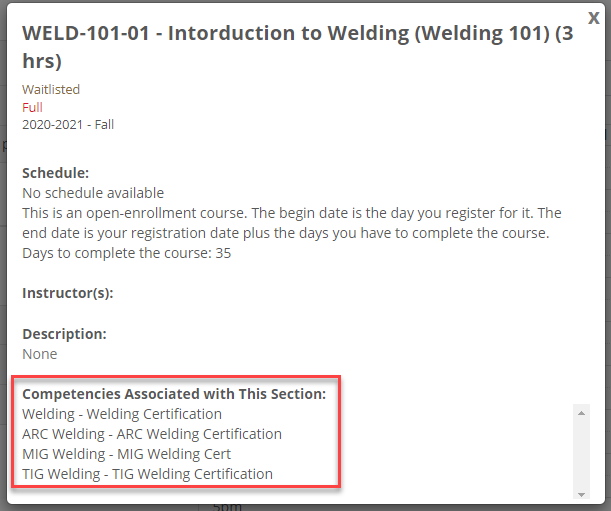611x511 pixels.
Task: Select ARC Welding - ARC Welding Certification
Action: pos(152,434)
